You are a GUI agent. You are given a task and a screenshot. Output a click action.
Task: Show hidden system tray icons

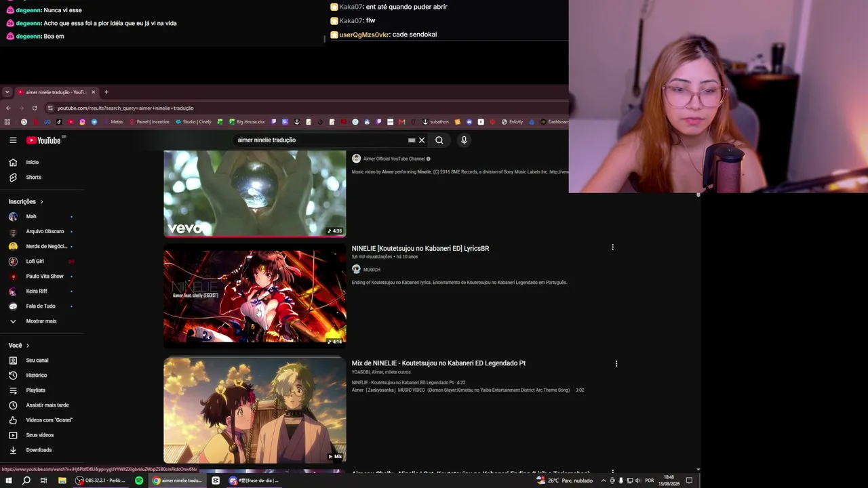pos(604,481)
